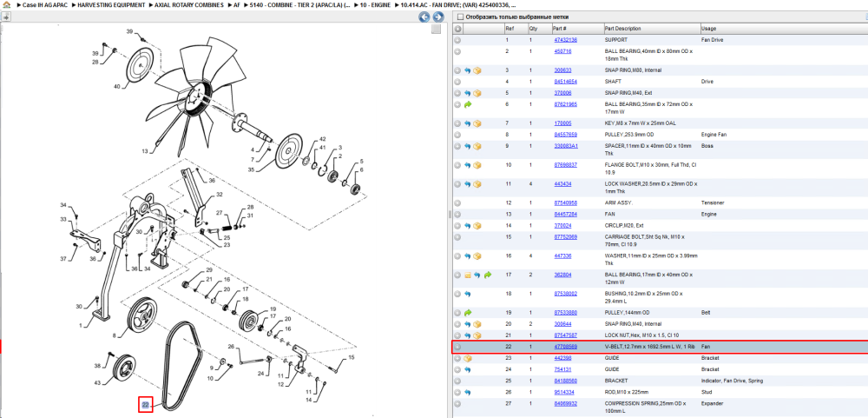Click blue return arrow for GUIDE ref 24
The width and height of the screenshot is (868, 418).
(x=467, y=369)
